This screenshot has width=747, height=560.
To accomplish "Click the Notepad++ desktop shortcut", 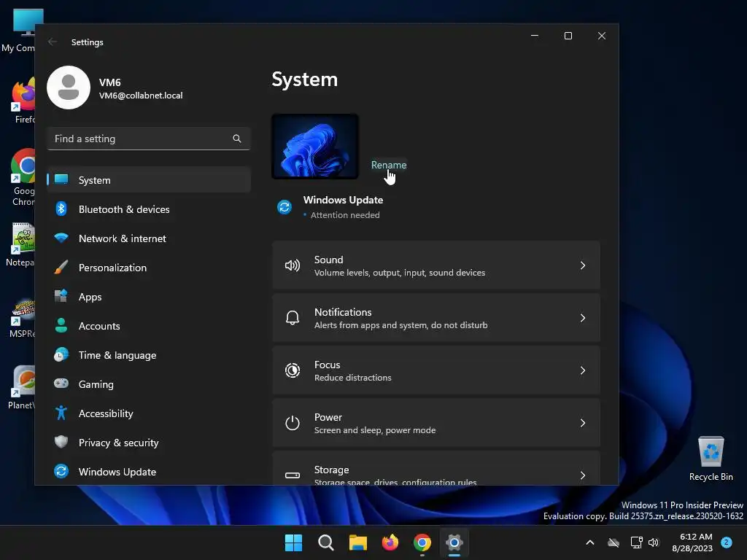I will tap(21, 244).
